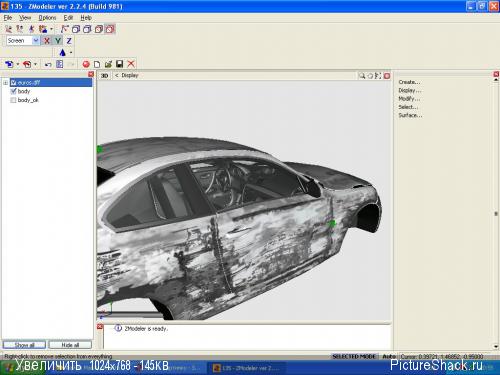Toggle Auto in status bar
Image resolution: width=500 pixels, height=375 pixels.
tap(389, 356)
